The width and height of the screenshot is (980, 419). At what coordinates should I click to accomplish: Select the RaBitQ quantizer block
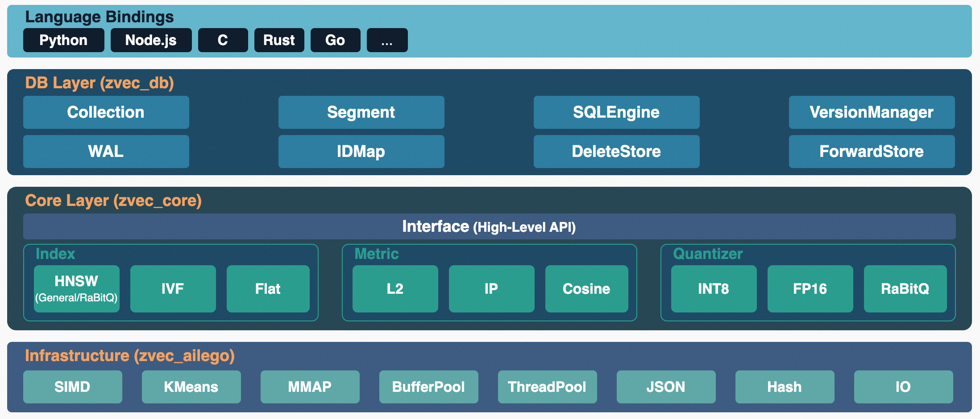coord(905,288)
